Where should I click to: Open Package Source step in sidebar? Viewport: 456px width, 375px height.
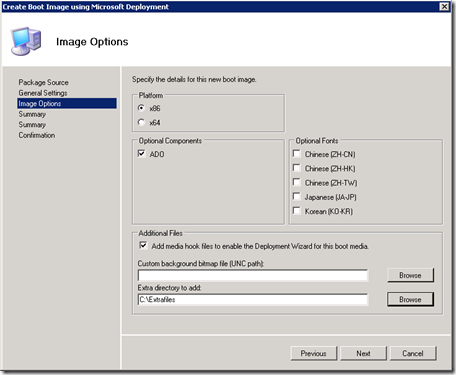[44, 82]
